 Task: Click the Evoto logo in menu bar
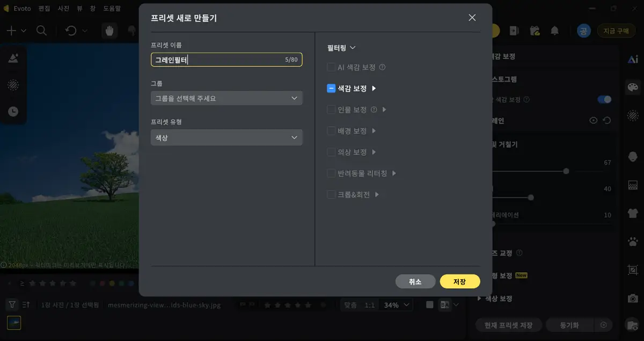tap(6, 9)
